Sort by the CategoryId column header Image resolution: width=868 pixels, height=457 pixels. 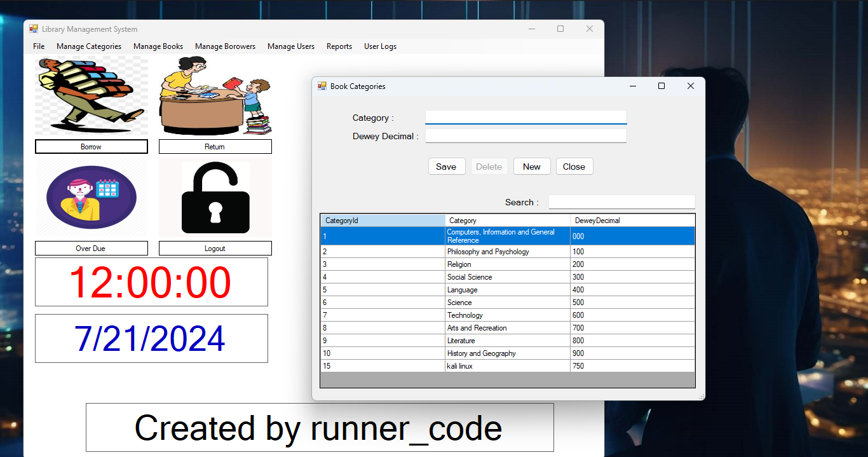click(383, 221)
